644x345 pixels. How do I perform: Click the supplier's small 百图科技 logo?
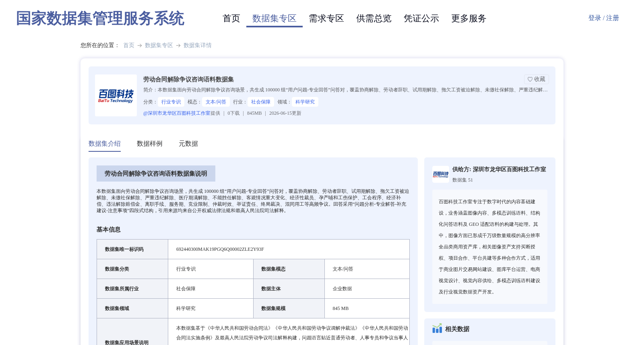coord(440,174)
